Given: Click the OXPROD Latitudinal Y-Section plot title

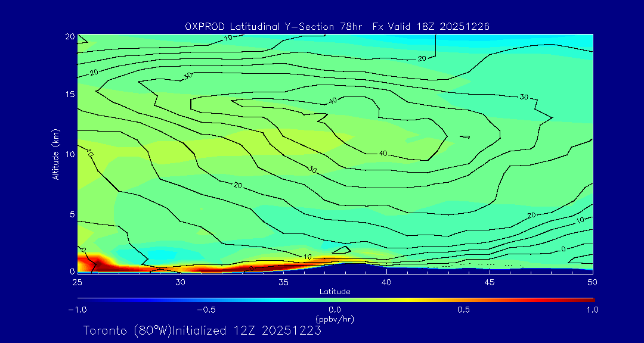Looking at the screenshot, I should click(337, 27).
